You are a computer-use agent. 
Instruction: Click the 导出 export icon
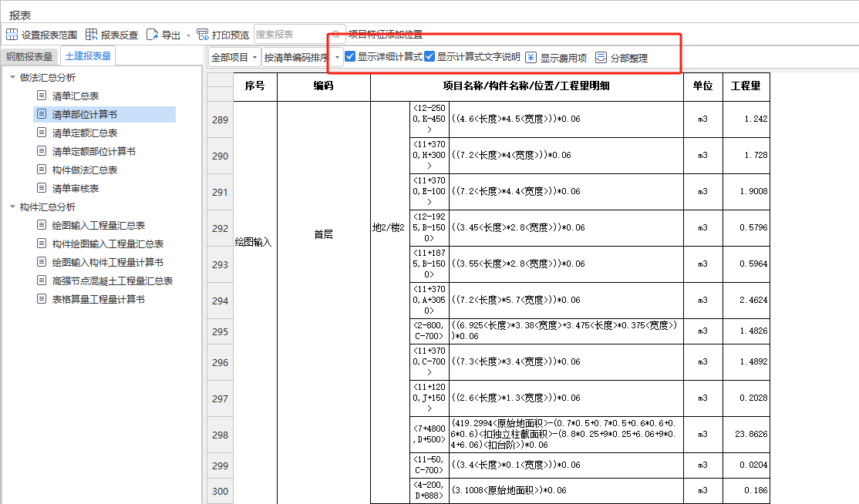[x=153, y=35]
